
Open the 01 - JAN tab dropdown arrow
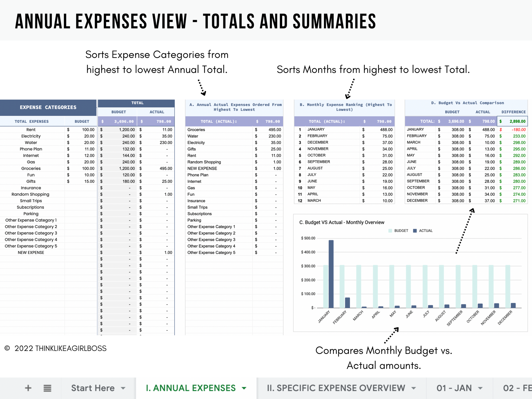coord(480,388)
